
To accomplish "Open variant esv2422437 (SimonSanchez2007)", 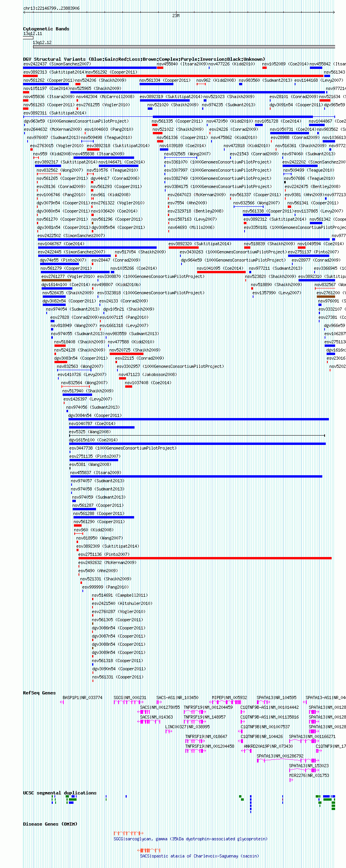I will 57,64.
